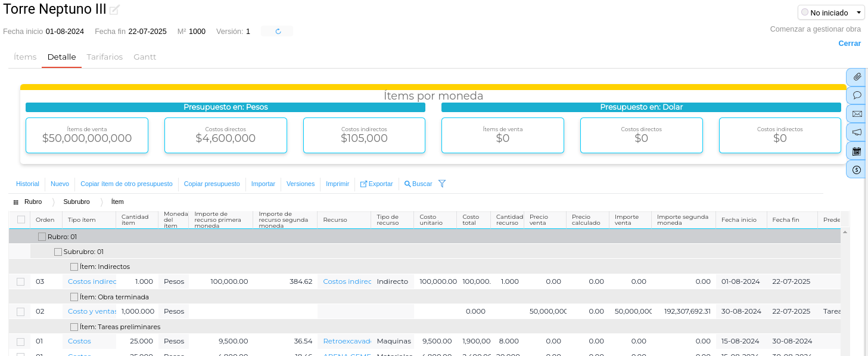Open the megaphone announcements side icon
The height and width of the screenshot is (356, 868).
pos(857,132)
